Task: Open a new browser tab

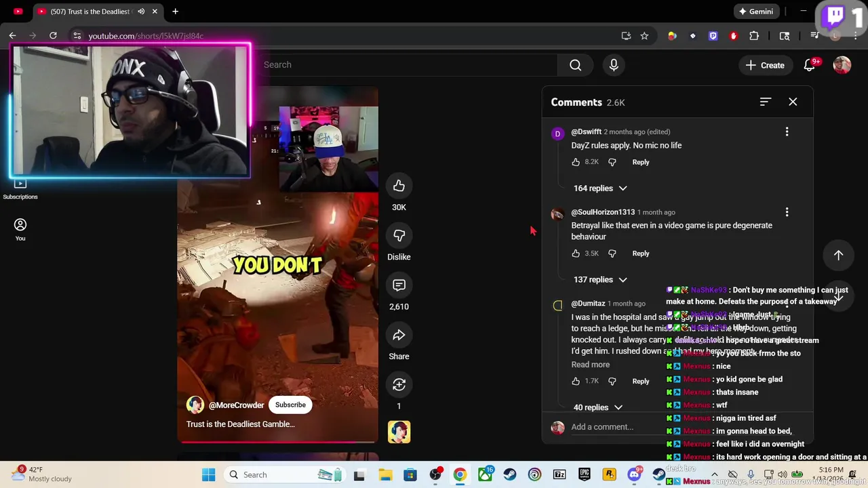Action: click(x=175, y=12)
